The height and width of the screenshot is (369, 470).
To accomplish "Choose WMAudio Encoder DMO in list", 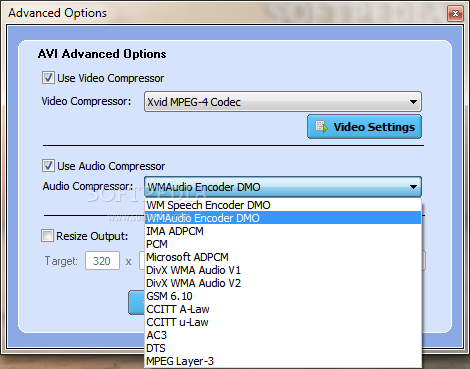I will (283, 218).
